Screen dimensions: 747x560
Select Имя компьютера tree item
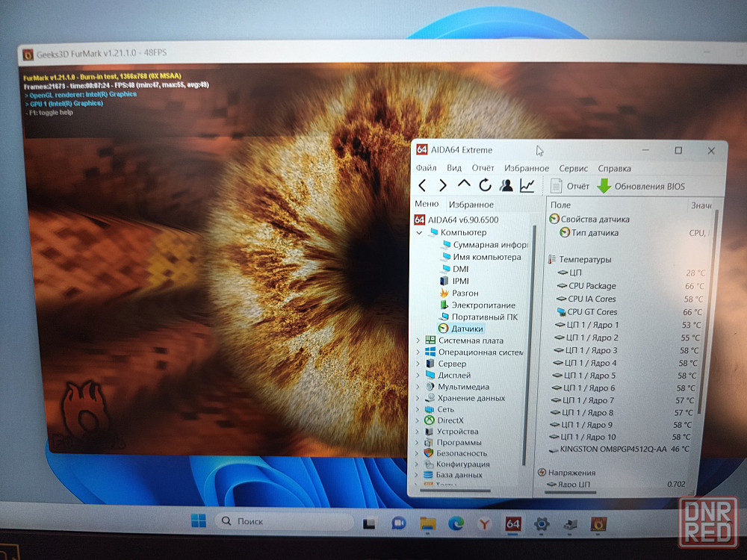click(x=480, y=257)
